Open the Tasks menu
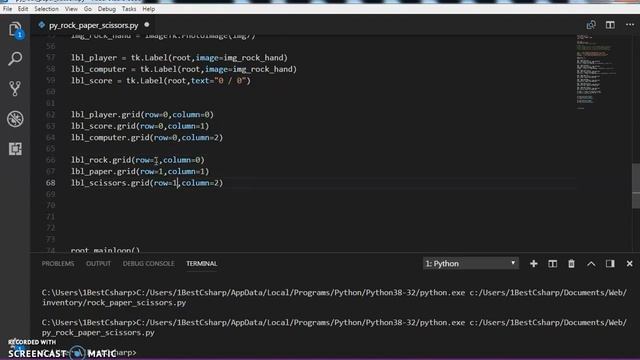 129,9
